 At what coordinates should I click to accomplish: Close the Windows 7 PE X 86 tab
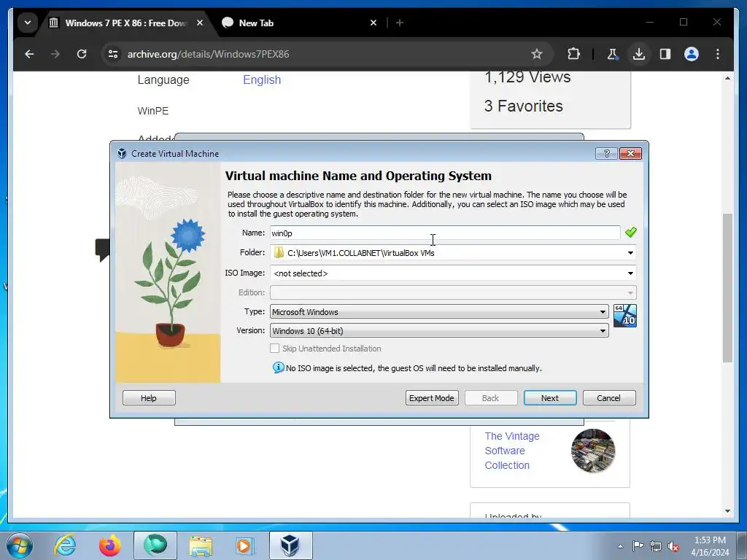[200, 23]
